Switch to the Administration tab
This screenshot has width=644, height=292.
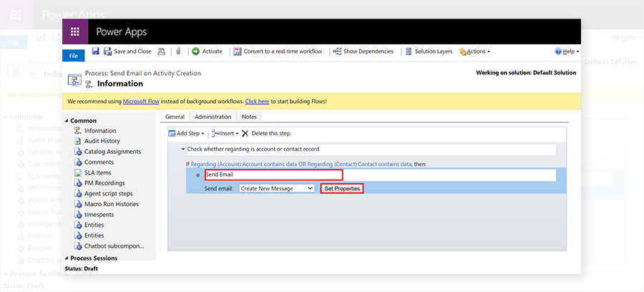coord(213,117)
